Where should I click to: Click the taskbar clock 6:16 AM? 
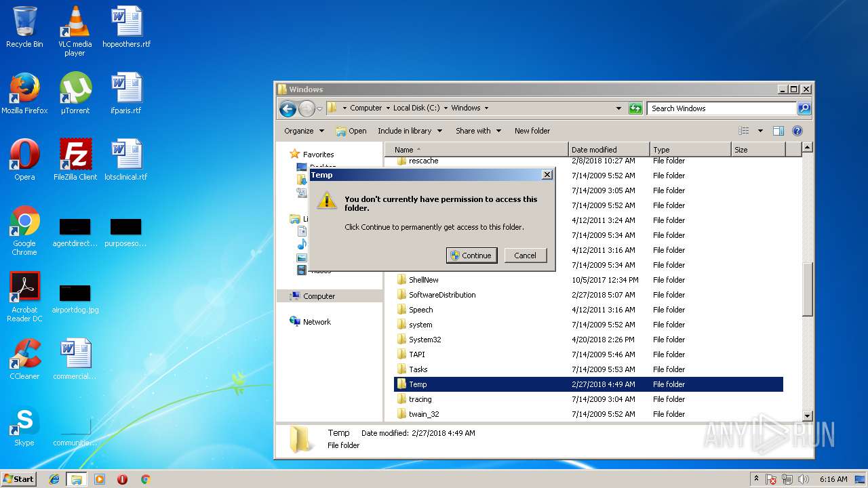coord(833,479)
